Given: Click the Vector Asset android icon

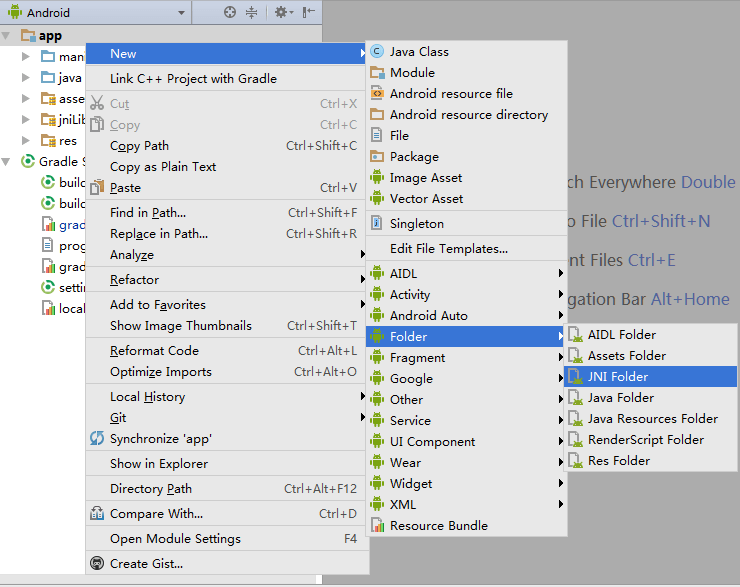Looking at the screenshot, I should [377, 199].
